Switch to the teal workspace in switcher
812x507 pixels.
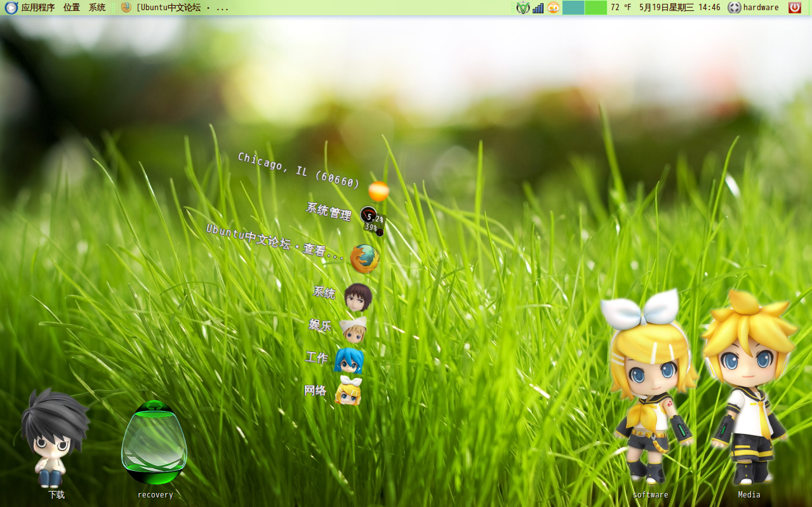[573, 8]
